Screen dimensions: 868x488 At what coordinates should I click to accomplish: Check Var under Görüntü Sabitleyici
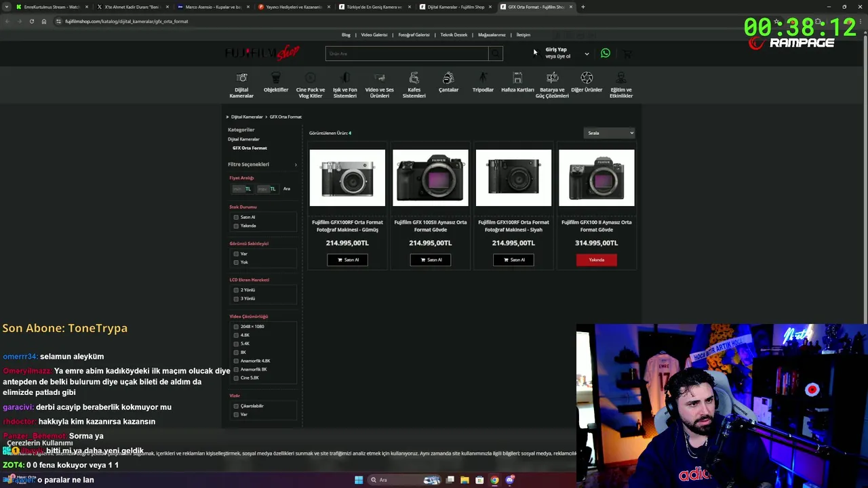point(236,254)
